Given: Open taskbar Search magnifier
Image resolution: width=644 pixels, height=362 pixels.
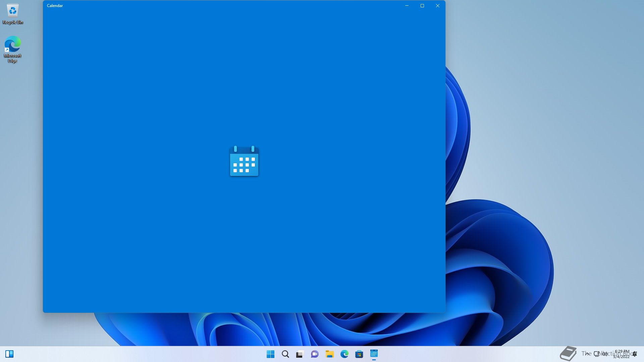Looking at the screenshot, I should [x=285, y=354].
